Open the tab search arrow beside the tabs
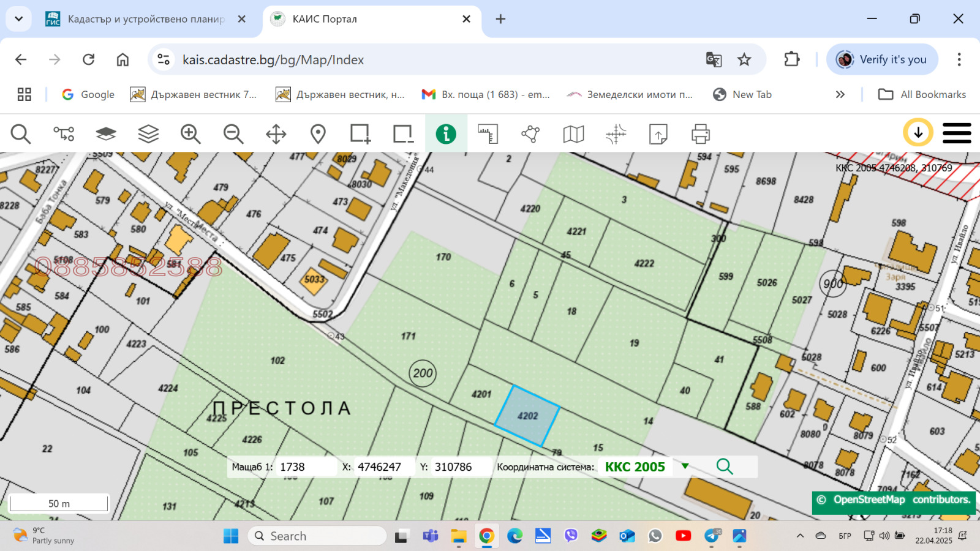Image resolution: width=980 pixels, height=551 pixels. (18, 18)
